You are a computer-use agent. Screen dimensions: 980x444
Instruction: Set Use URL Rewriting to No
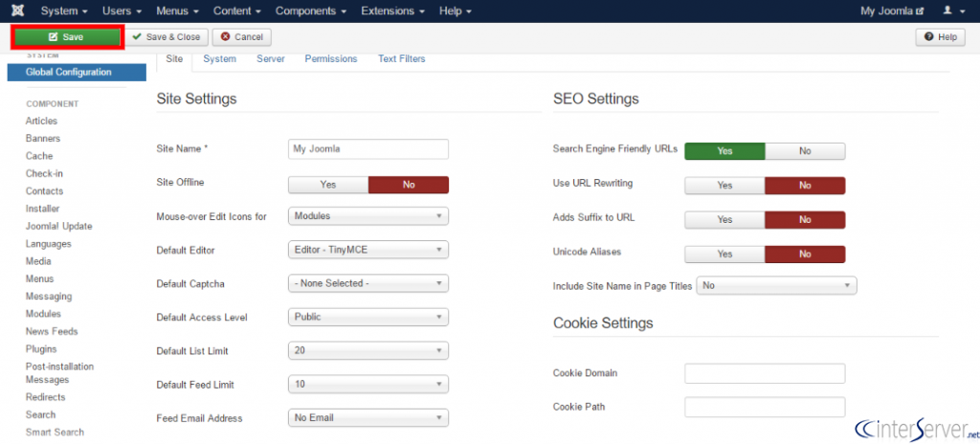[805, 186]
